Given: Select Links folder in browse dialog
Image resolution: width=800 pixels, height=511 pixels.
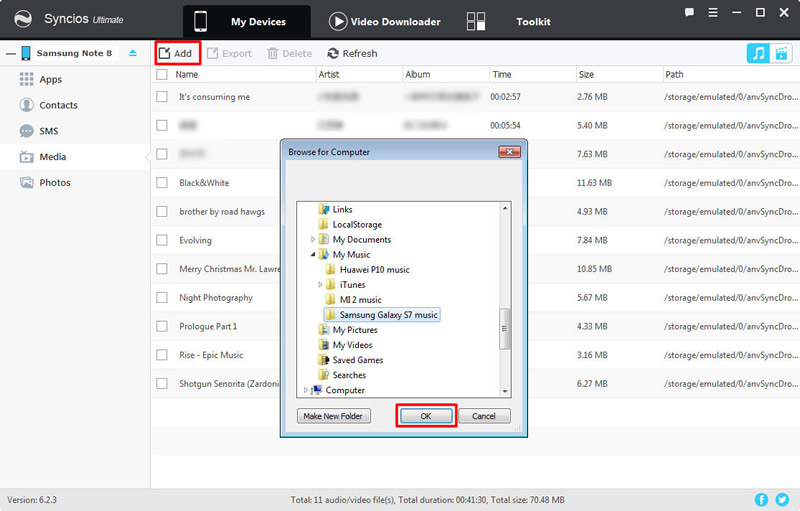Looking at the screenshot, I should [335, 209].
